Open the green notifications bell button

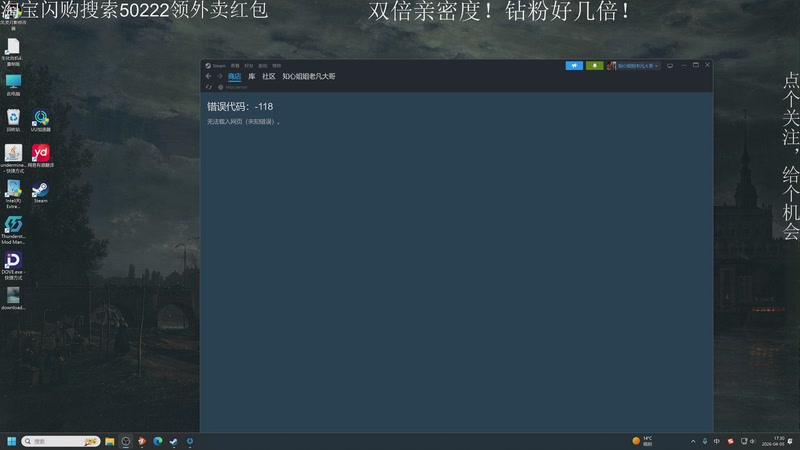[x=594, y=66]
